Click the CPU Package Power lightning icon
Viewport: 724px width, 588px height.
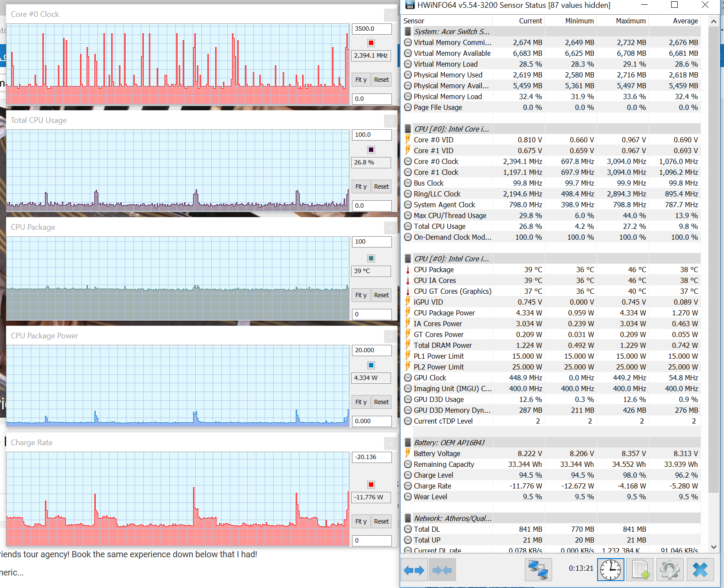pyautogui.click(x=408, y=312)
